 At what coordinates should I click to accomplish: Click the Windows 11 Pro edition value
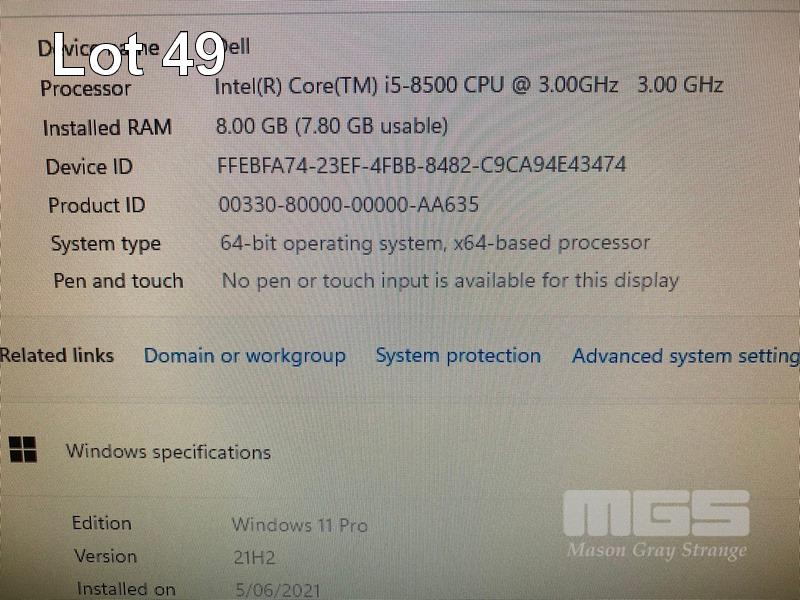point(299,524)
